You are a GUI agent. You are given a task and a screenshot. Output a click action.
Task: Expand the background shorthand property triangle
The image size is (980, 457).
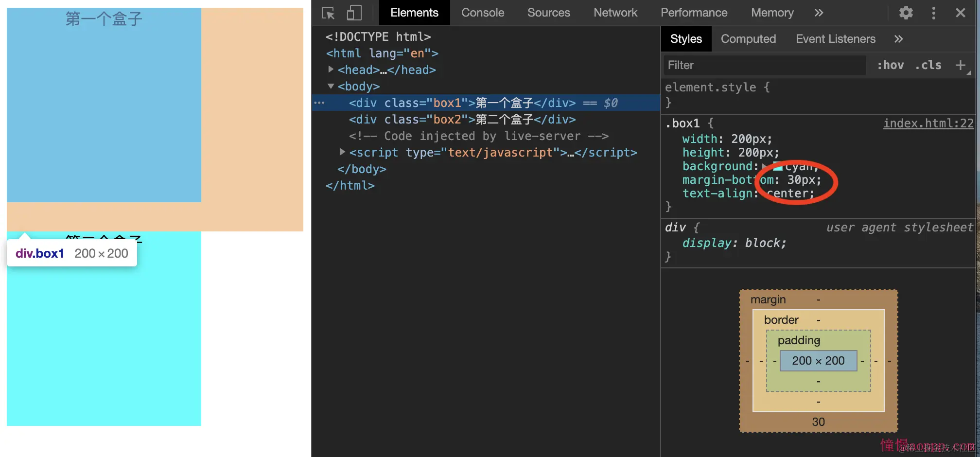point(765,167)
